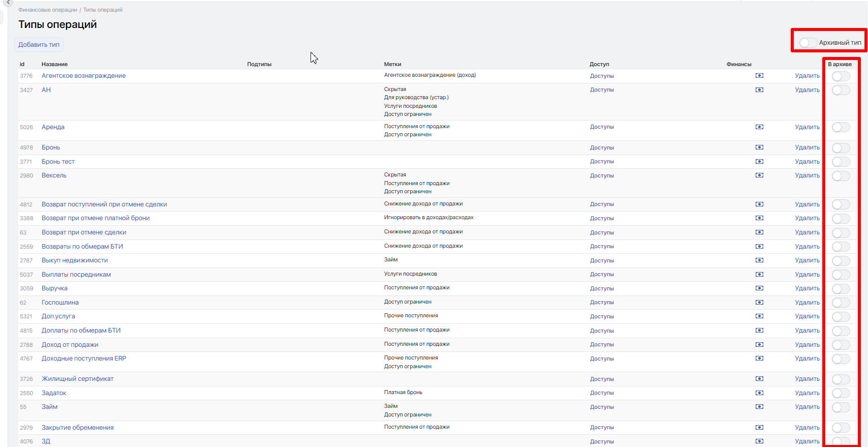Open finance icon for Выручка row
The width and height of the screenshot is (868, 447).
759,288
